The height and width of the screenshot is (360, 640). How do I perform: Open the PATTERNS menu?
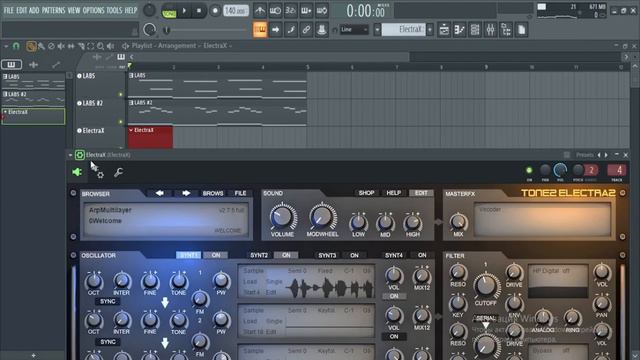(x=53, y=10)
